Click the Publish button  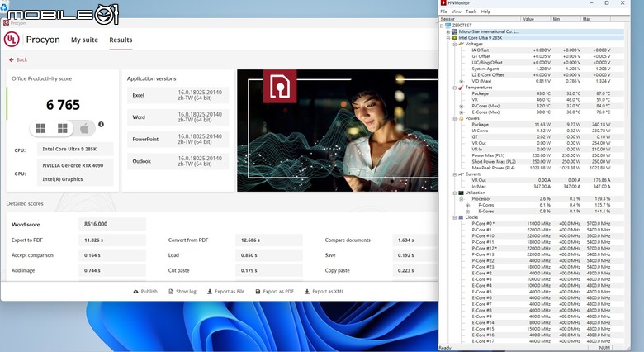145,292
